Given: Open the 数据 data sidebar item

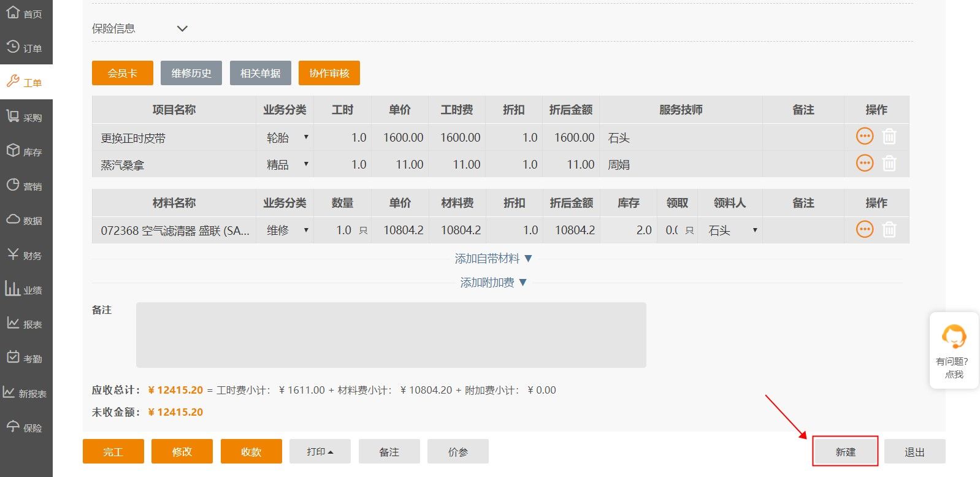Looking at the screenshot, I should pos(26,220).
